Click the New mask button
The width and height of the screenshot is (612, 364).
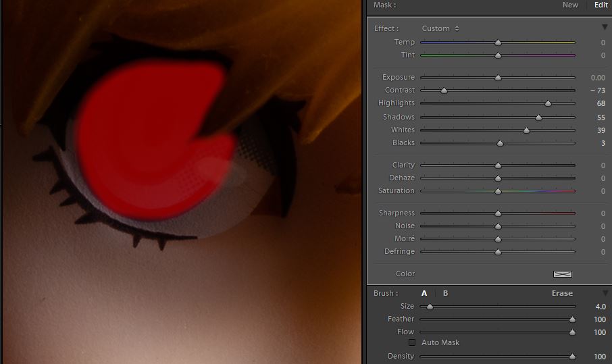tap(570, 5)
